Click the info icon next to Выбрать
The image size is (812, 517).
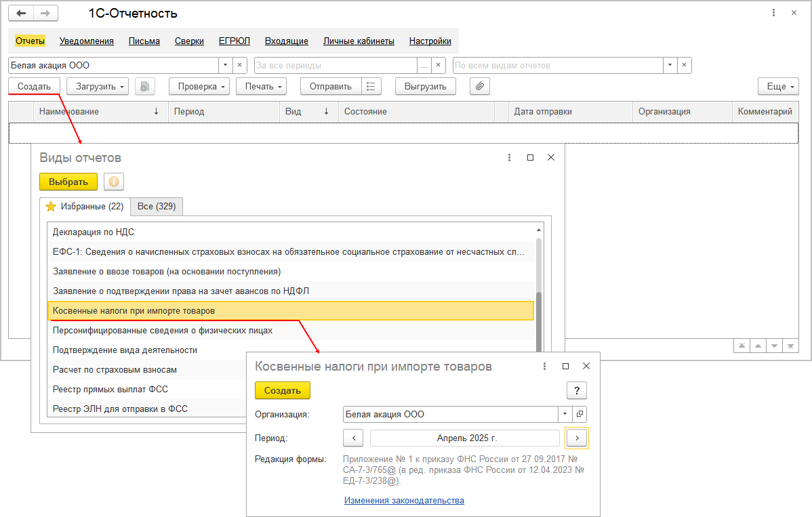click(x=114, y=182)
